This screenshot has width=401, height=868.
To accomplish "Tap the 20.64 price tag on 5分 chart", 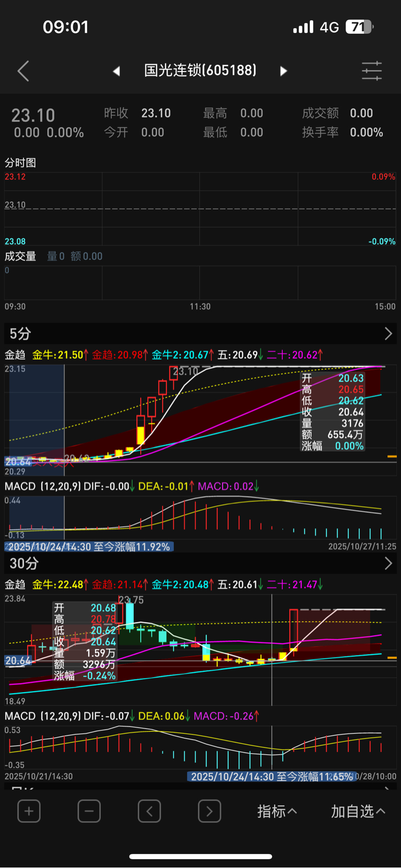I will 18,462.
